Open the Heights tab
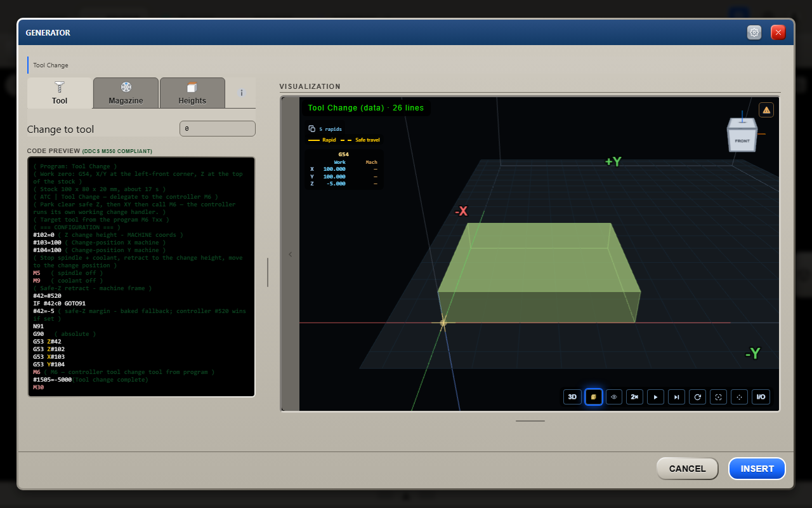Viewport: 812px width, 508px height. click(192, 93)
